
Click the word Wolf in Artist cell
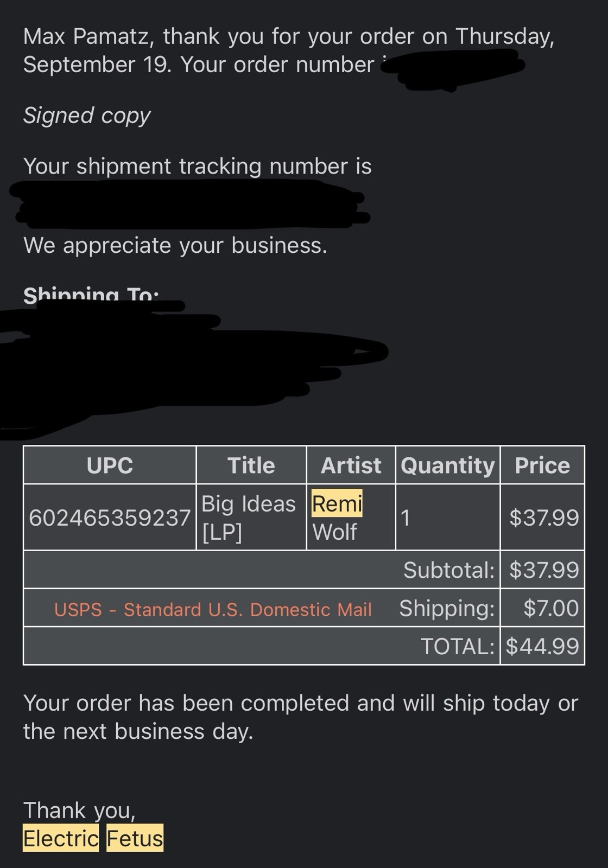tap(334, 532)
